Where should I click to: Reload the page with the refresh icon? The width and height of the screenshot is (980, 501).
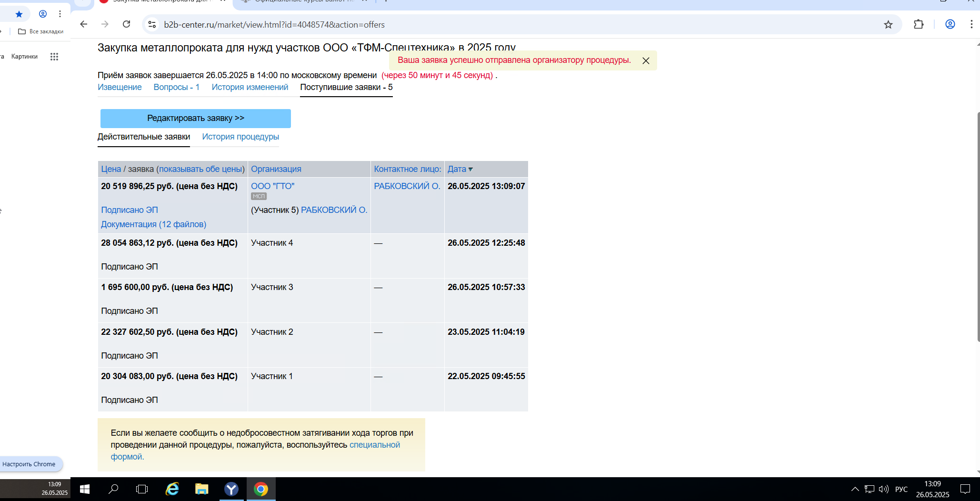pos(127,24)
